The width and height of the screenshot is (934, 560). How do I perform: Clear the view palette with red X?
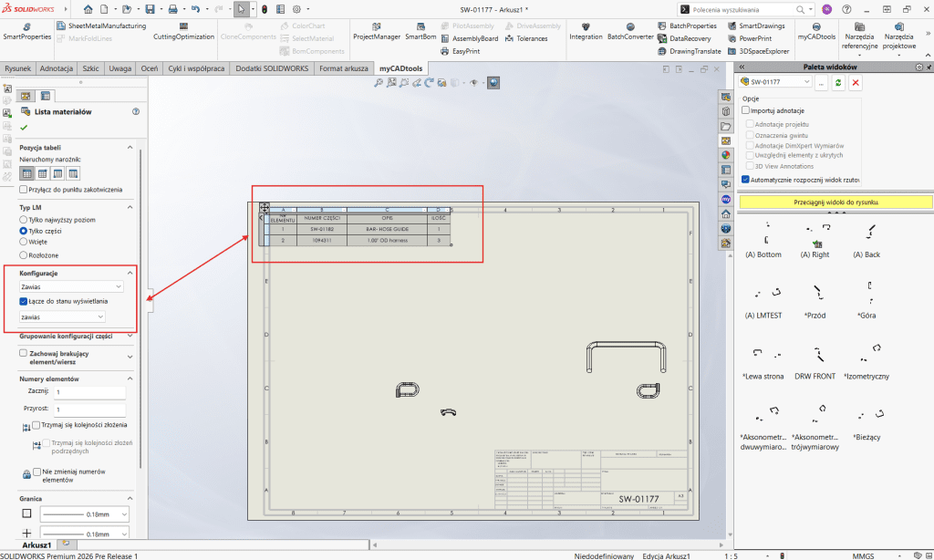[x=856, y=82]
